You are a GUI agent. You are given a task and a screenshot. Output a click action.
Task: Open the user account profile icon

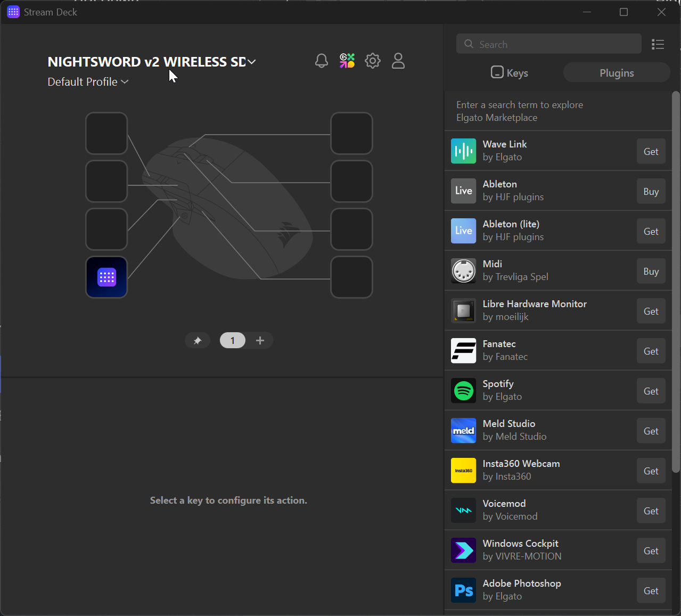tap(398, 61)
